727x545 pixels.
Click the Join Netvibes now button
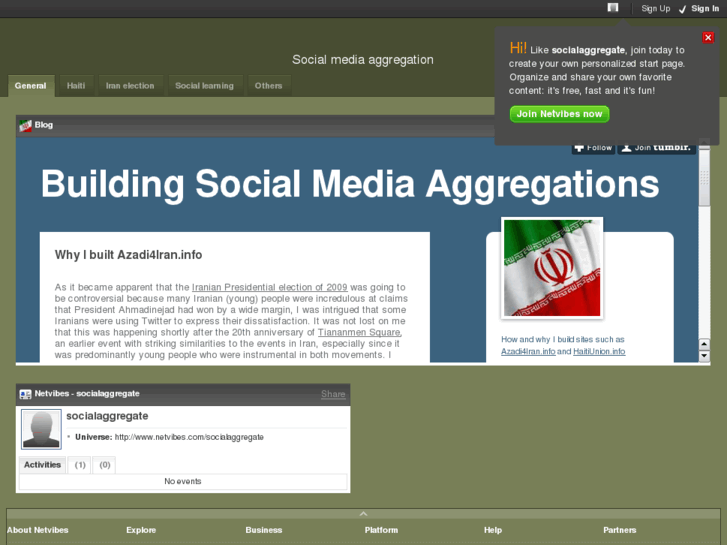point(559,114)
